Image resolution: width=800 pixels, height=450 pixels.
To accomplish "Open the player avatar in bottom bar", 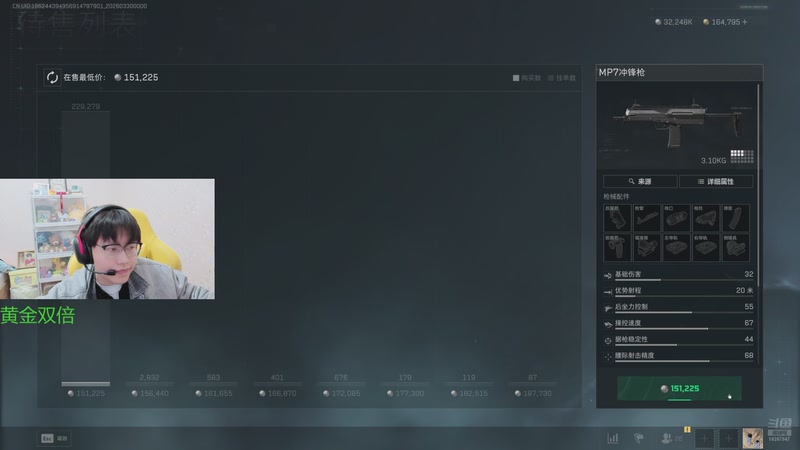I will tap(753, 438).
